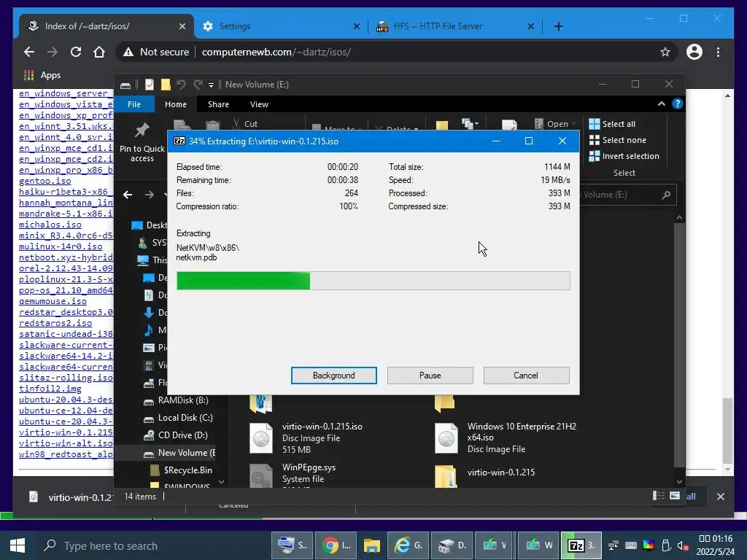Switch to Details view icon in status bar
Viewport: 747px width, 560px height.
pyautogui.click(x=659, y=496)
